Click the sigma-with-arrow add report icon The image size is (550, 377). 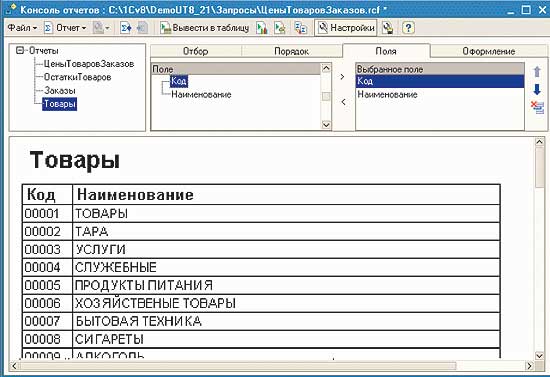tap(126, 28)
